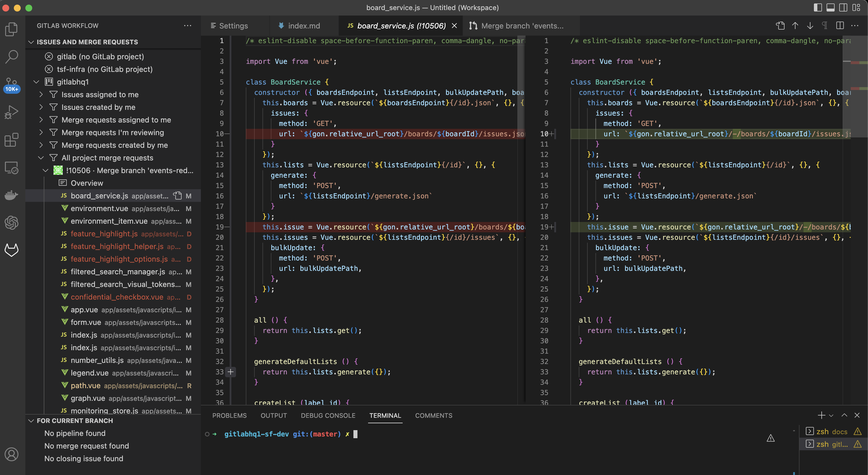Toggle whitespace trimming paragraph icon
This screenshot has width=868, height=475.
pos(825,26)
